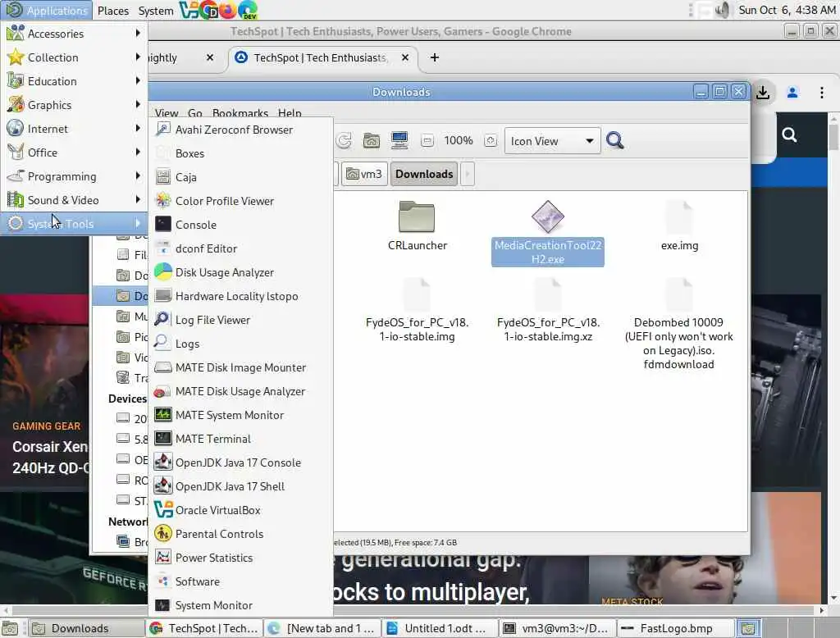840x638 pixels.
Task: Open Color Profile Viewer
Action: point(240,201)
